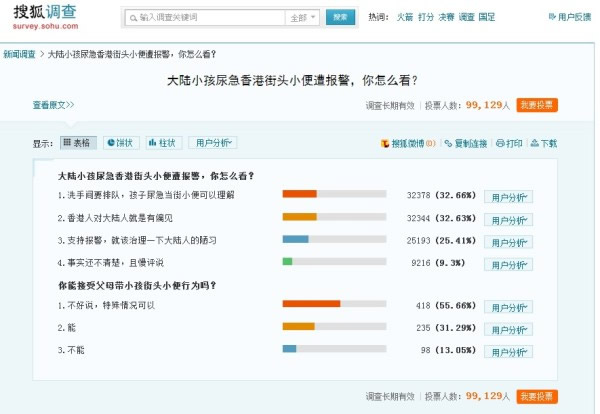Click the top orange 我要投票 button
The image size is (600, 414).
pos(538,104)
